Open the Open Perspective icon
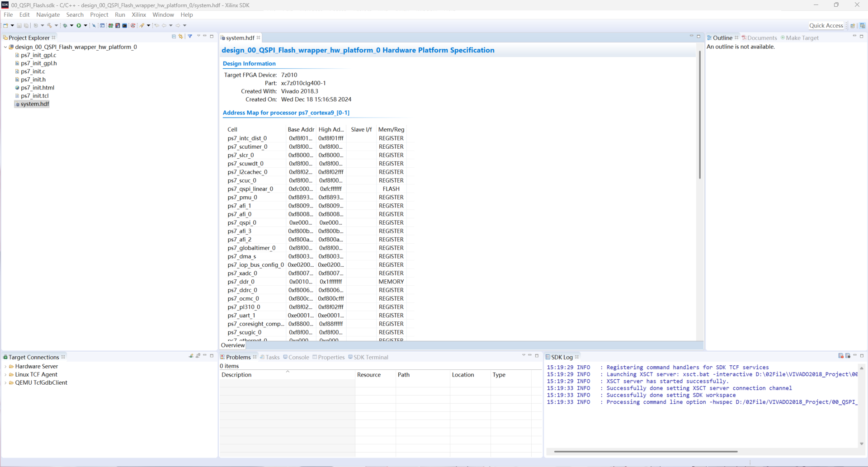 [853, 26]
